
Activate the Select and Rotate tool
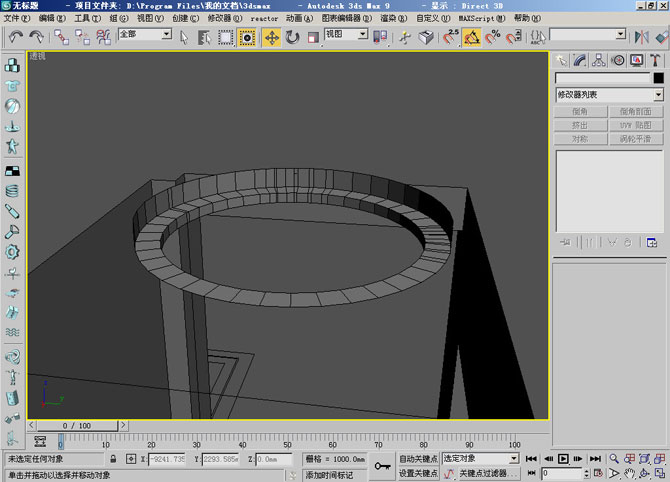pos(293,38)
